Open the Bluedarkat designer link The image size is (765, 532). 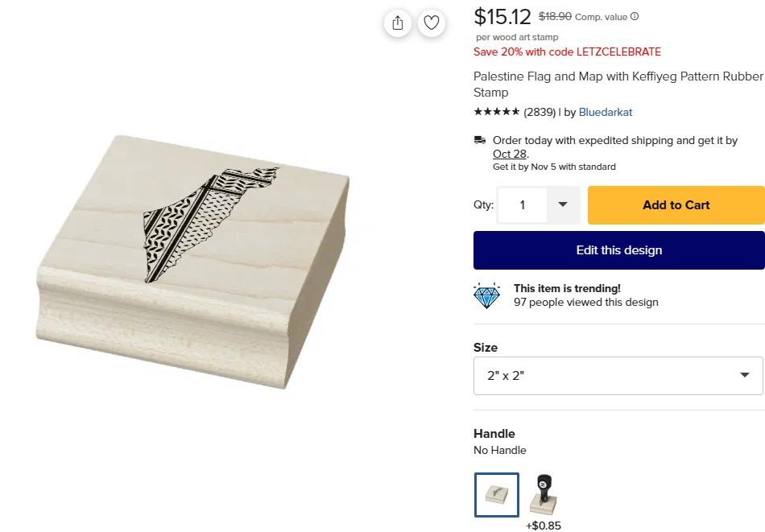click(x=606, y=112)
